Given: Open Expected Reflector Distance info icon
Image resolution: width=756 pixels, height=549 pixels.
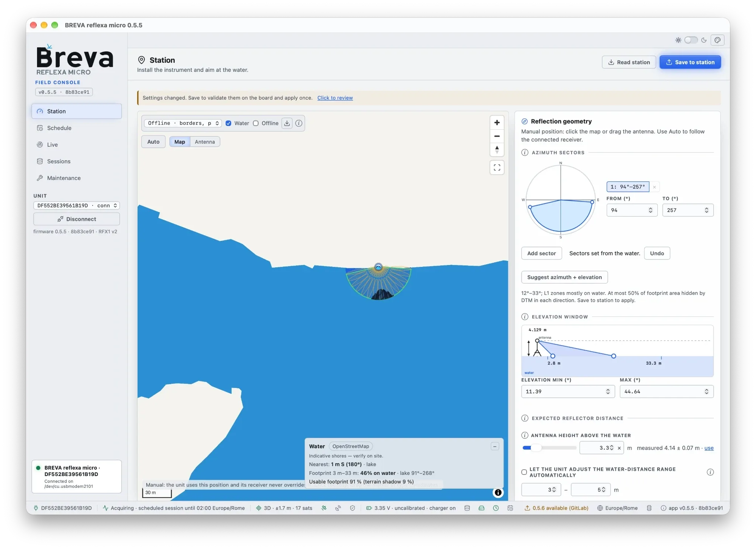Looking at the screenshot, I should pos(525,418).
